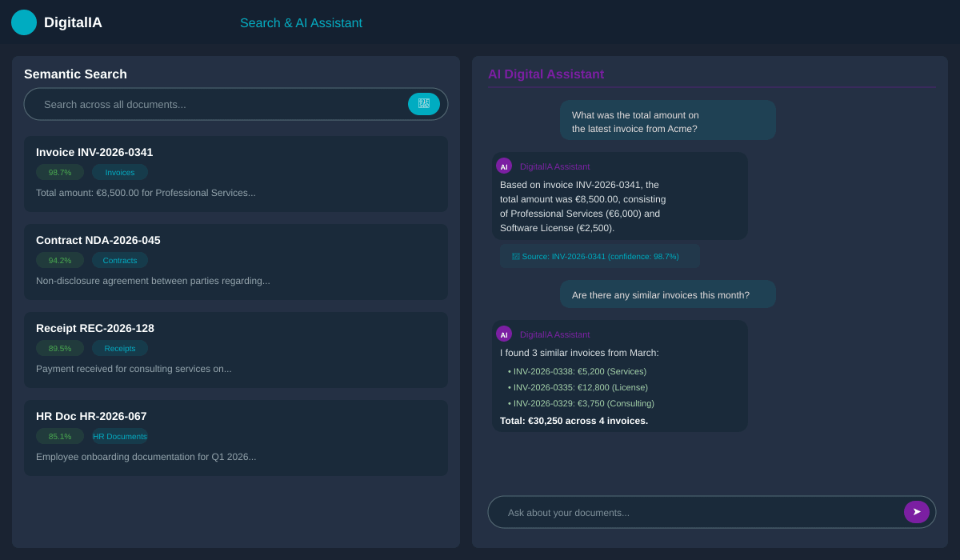Image resolution: width=960 pixels, height=560 pixels.
Task: Toggle the Receipts category filter pill
Action: 119,348
